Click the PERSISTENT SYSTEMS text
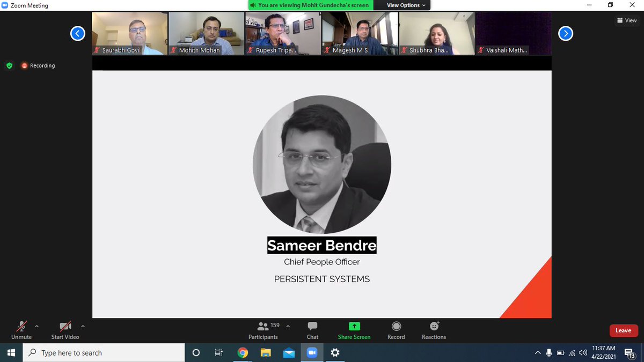Screen dimensions: 644x362 tap(322, 279)
